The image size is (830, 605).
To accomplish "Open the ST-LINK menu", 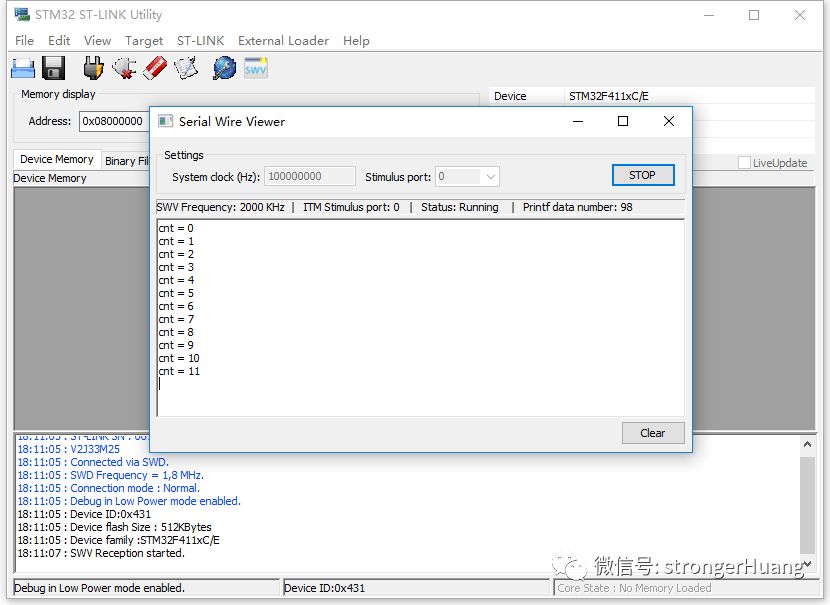I will 200,41.
